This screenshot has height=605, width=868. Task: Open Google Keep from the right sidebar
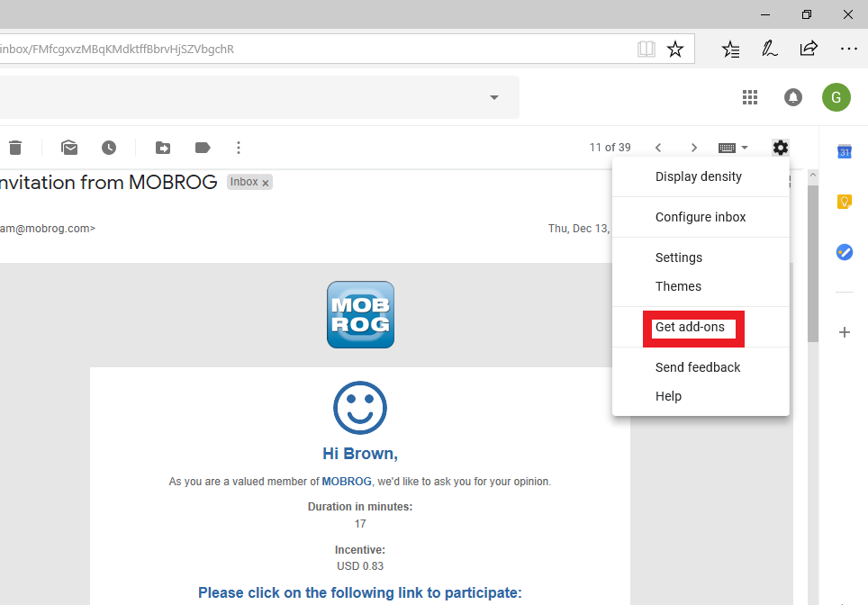tap(844, 201)
